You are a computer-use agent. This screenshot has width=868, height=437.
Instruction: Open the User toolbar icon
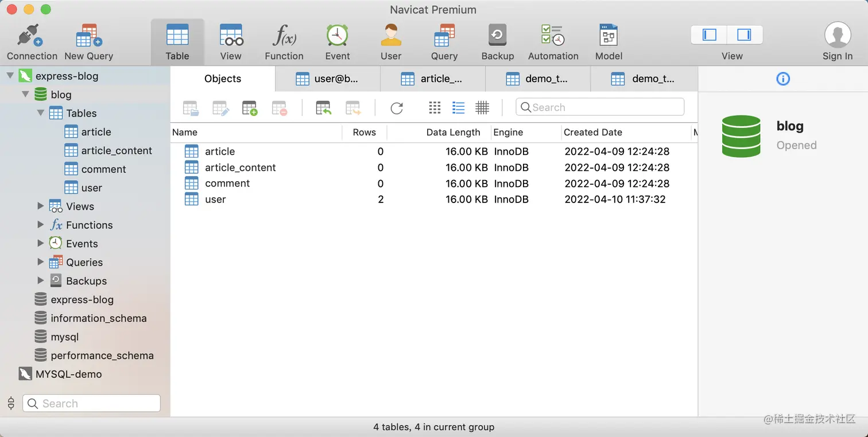(391, 42)
